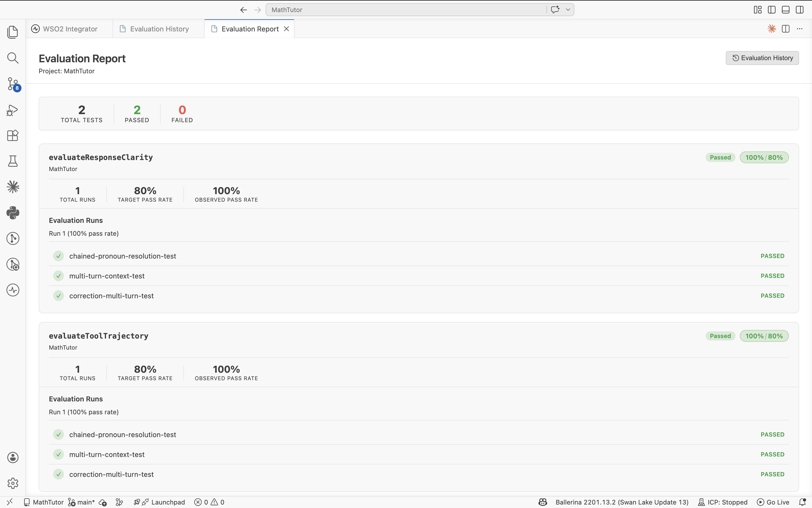This screenshot has width=812, height=508.
Task: Open the editor More Actions ellipsis menu
Action: (x=800, y=29)
